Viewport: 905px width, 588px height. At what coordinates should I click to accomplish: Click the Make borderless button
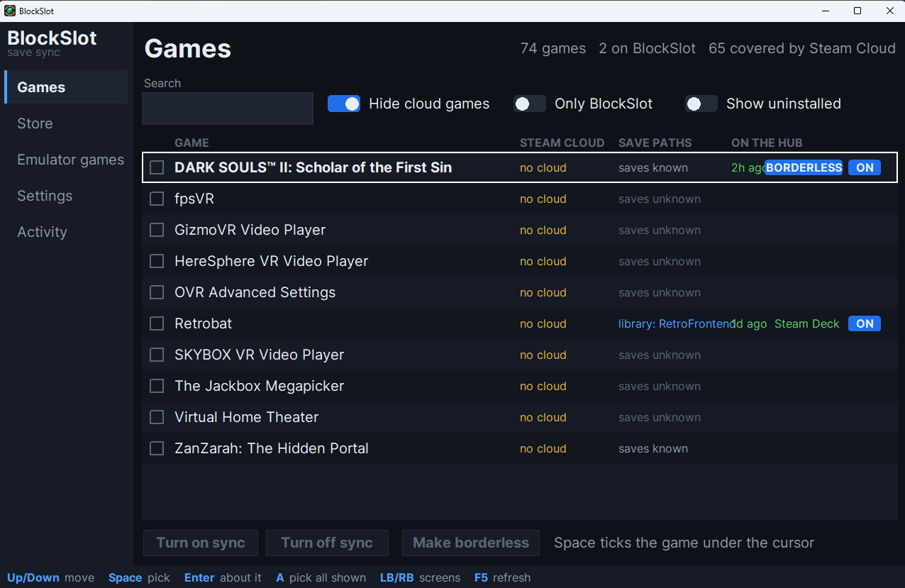[x=471, y=543]
